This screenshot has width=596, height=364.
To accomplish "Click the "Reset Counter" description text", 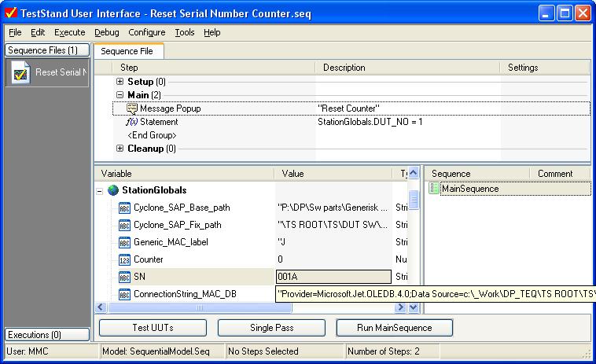I will point(348,108).
